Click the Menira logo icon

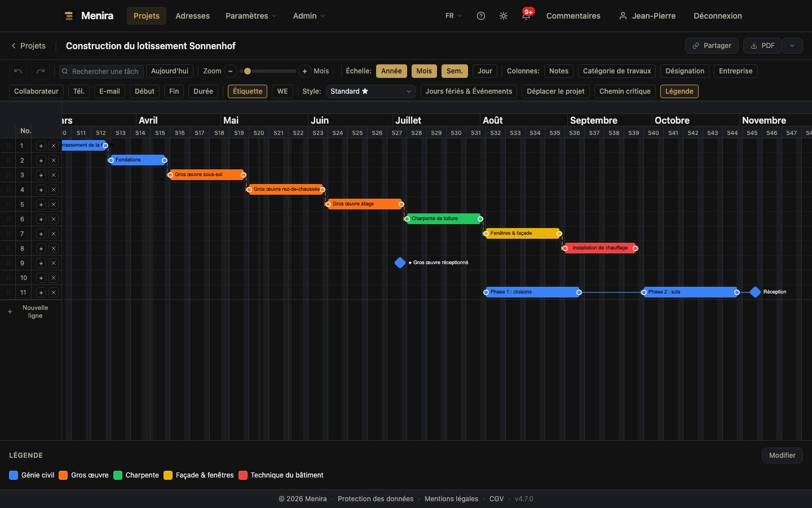(x=69, y=16)
